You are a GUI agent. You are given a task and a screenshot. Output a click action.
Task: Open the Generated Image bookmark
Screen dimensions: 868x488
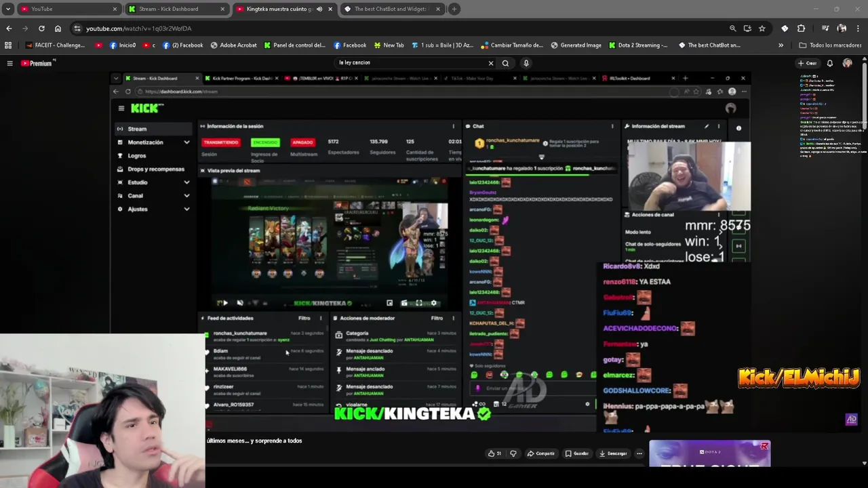[x=576, y=45]
